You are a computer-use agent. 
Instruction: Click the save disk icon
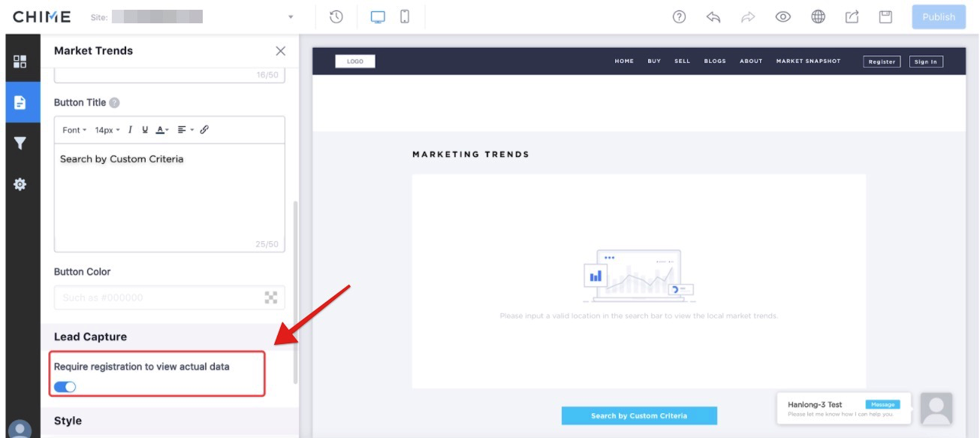point(886,17)
